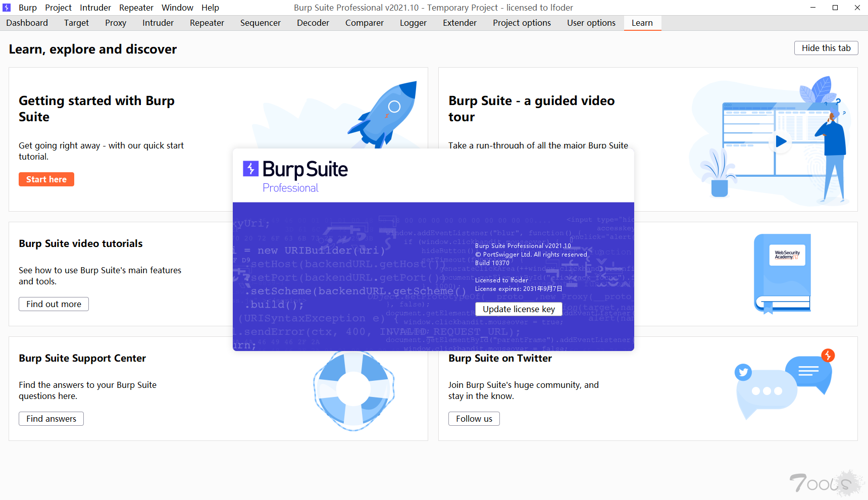The image size is (868, 500).
Task: Click the Learn, explore and discover title
Action: coord(93,49)
